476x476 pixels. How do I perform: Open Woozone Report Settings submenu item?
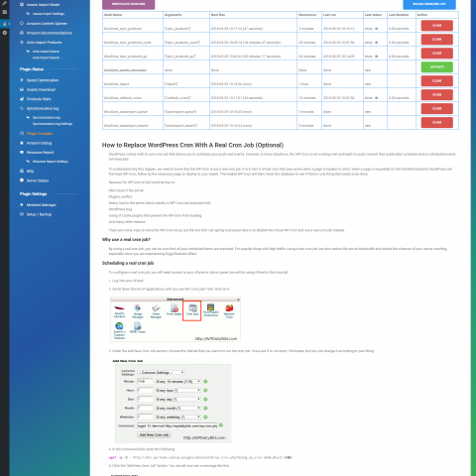[x=51, y=162]
